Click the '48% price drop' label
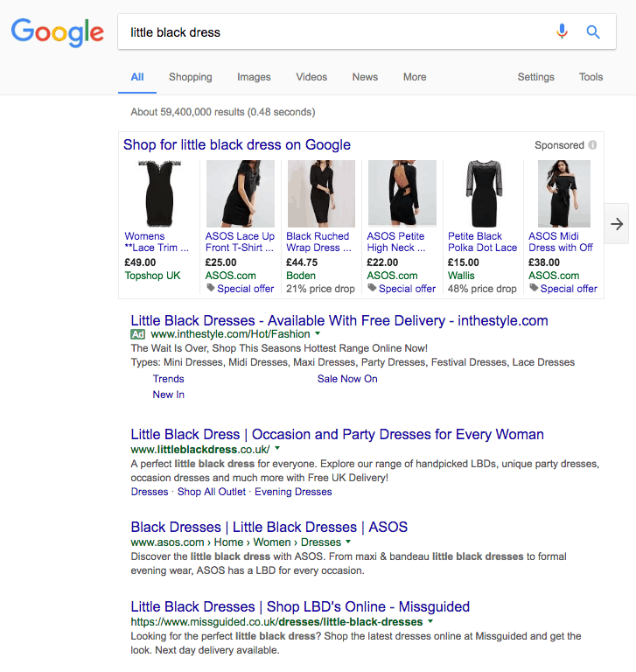Screen dimensions: 636x672 coord(482,289)
